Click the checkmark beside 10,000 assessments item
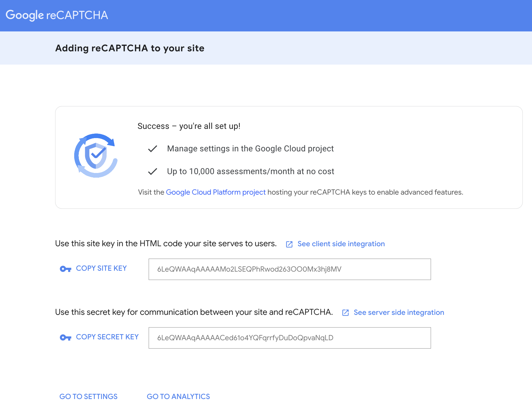Screen dimensions: 532x412 152,171
